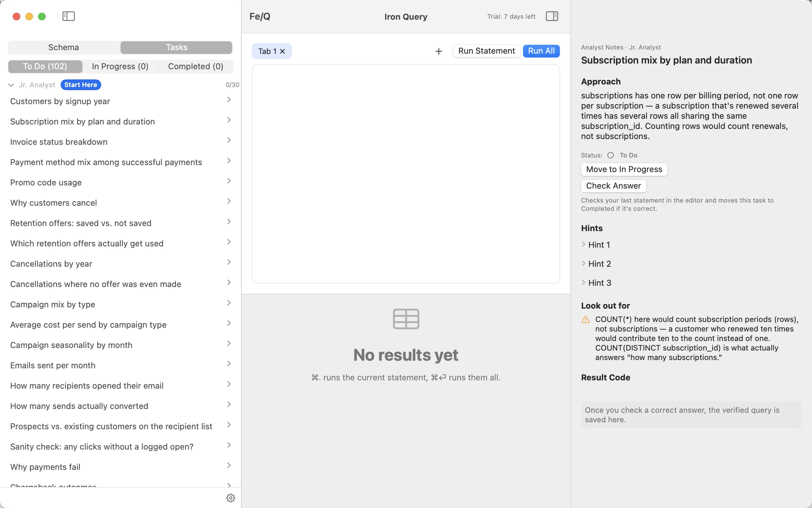Click Move to In Progress
Image resolution: width=812 pixels, height=508 pixels.
[624, 169]
